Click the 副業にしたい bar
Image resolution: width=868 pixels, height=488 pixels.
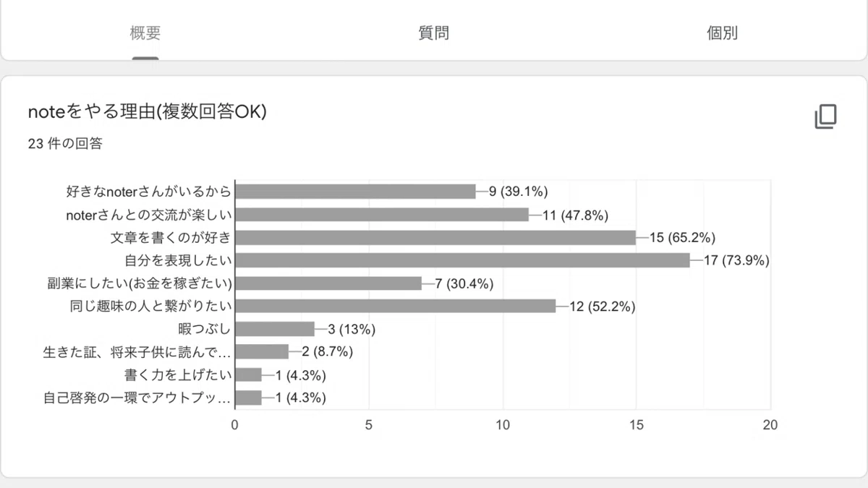[329, 283]
